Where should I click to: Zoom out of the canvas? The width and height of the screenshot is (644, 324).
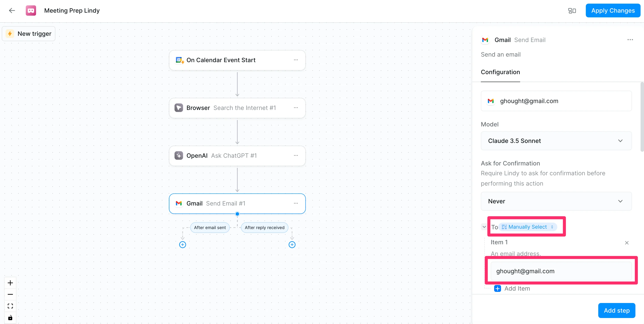10,295
